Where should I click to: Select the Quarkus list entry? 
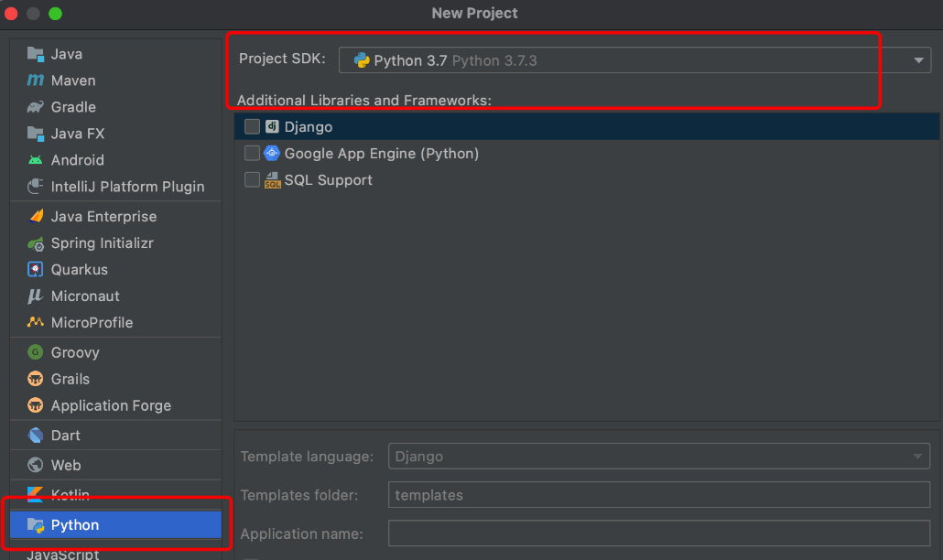pos(115,270)
